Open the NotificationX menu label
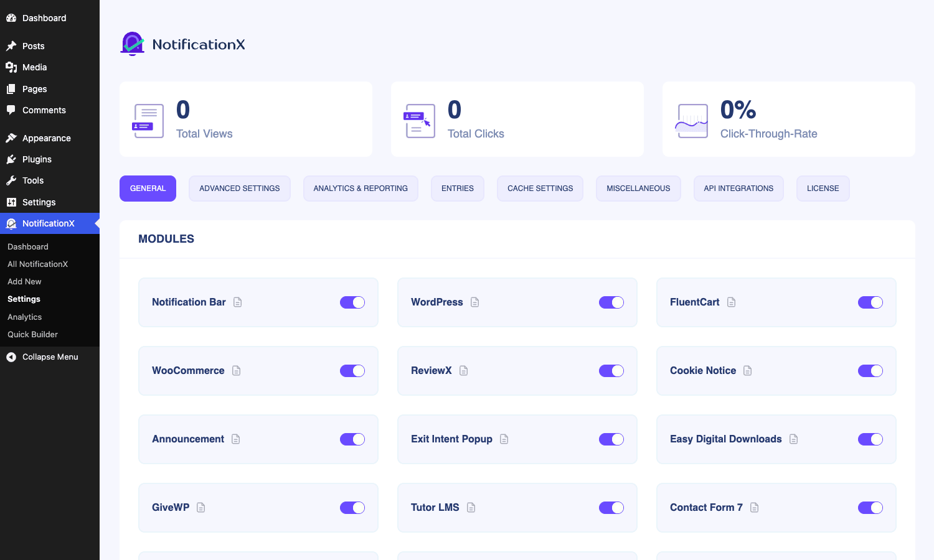 pyautogui.click(x=48, y=223)
